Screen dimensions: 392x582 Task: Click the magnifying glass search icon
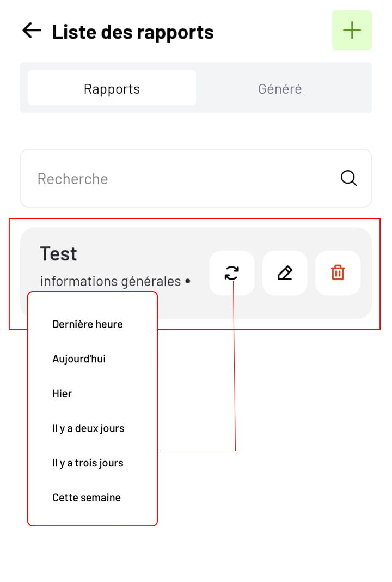pyautogui.click(x=348, y=179)
